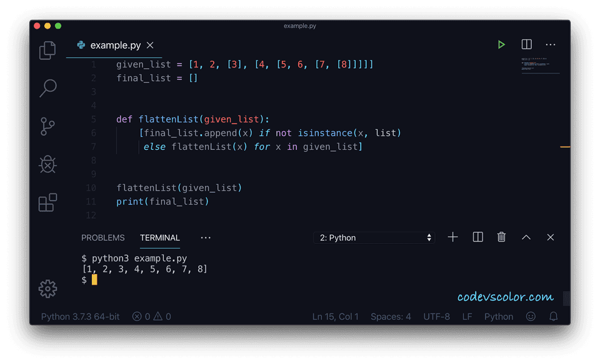
Task: Open editor More Actions ellipsis menu
Action: tap(551, 45)
